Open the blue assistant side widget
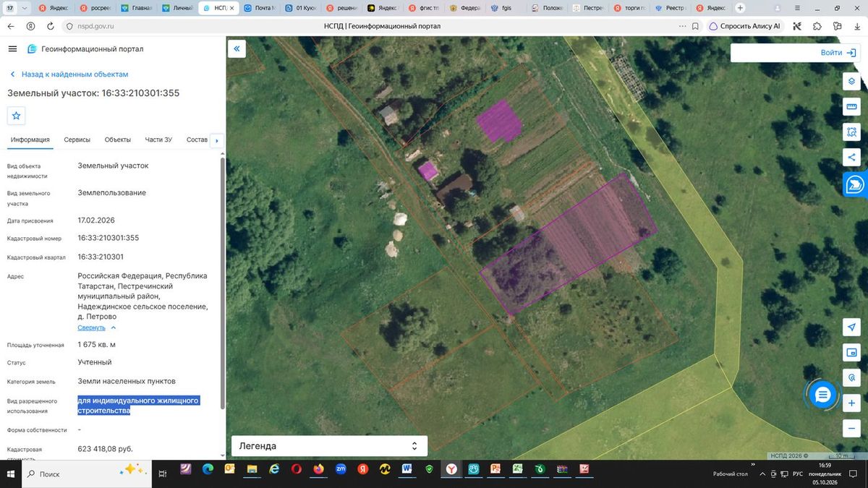The width and height of the screenshot is (868, 488). click(856, 184)
